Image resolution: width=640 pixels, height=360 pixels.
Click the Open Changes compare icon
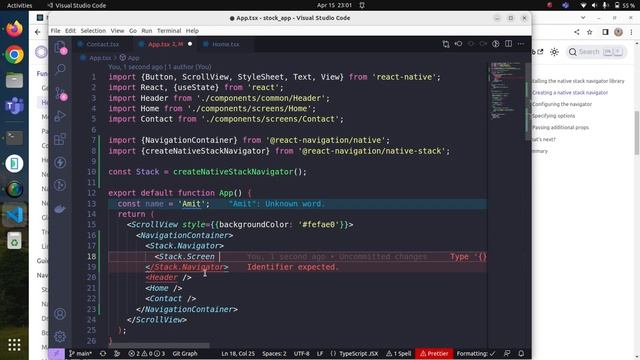(446, 44)
